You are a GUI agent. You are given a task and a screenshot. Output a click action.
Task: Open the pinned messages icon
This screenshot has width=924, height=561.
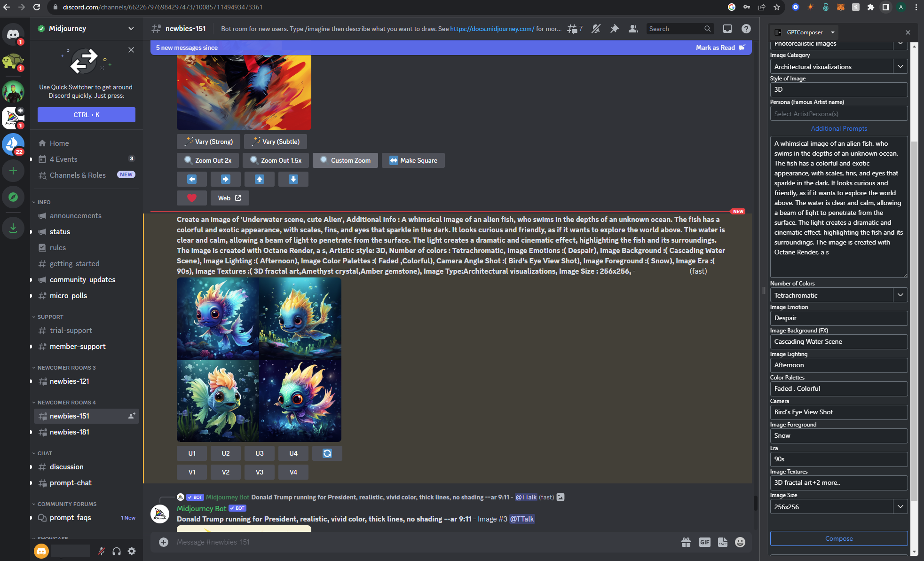pos(615,29)
